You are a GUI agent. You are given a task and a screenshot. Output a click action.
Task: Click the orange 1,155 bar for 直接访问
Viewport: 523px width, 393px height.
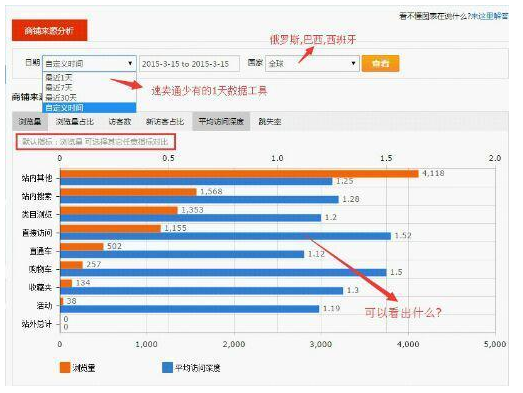click(110, 229)
